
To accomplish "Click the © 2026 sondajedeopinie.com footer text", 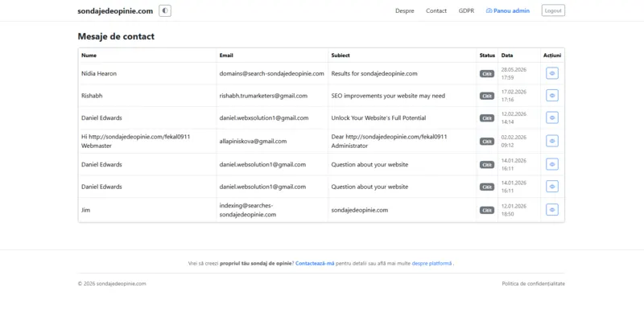I will coord(112,283).
